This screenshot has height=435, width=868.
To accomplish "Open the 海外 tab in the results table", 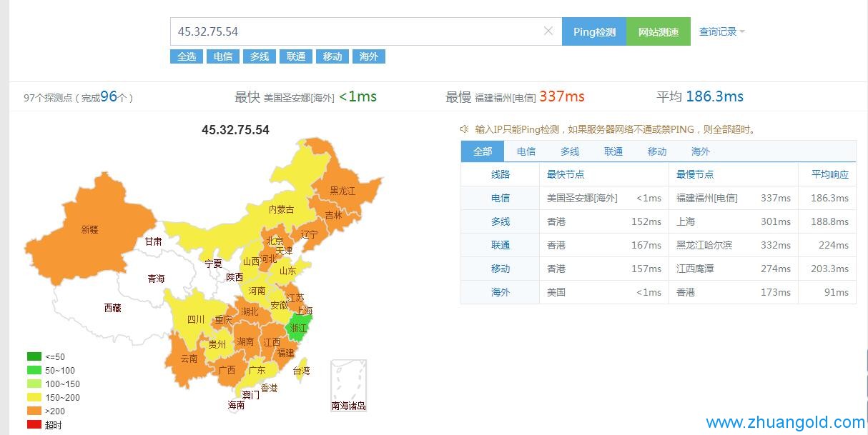I will [700, 151].
